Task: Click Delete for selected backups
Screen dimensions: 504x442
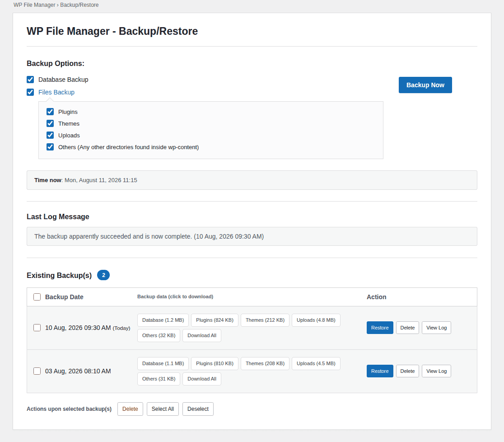Action: tap(130, 409)
